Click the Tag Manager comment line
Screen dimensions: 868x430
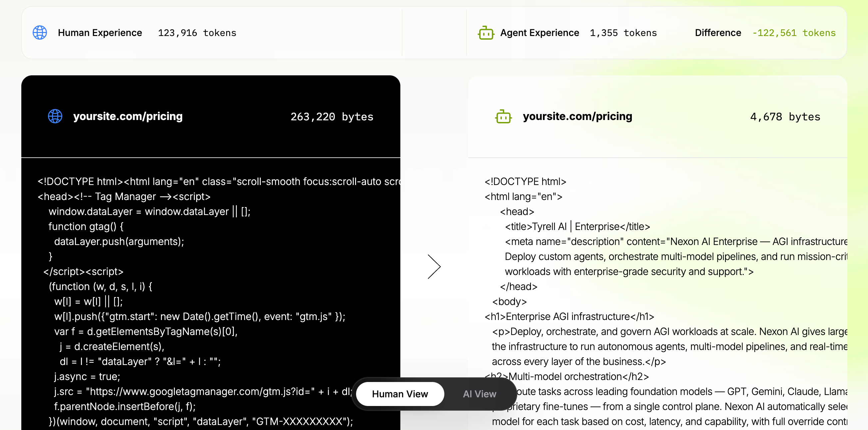coord(124,197)
